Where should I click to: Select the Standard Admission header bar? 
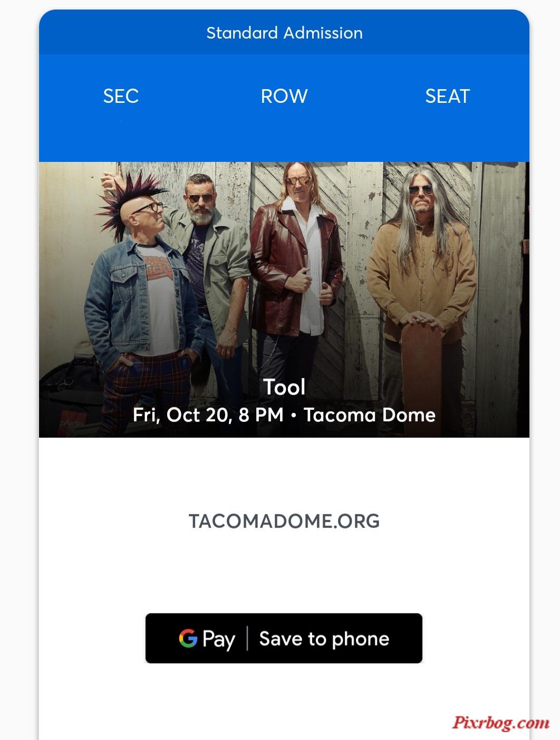click(284, 33)
